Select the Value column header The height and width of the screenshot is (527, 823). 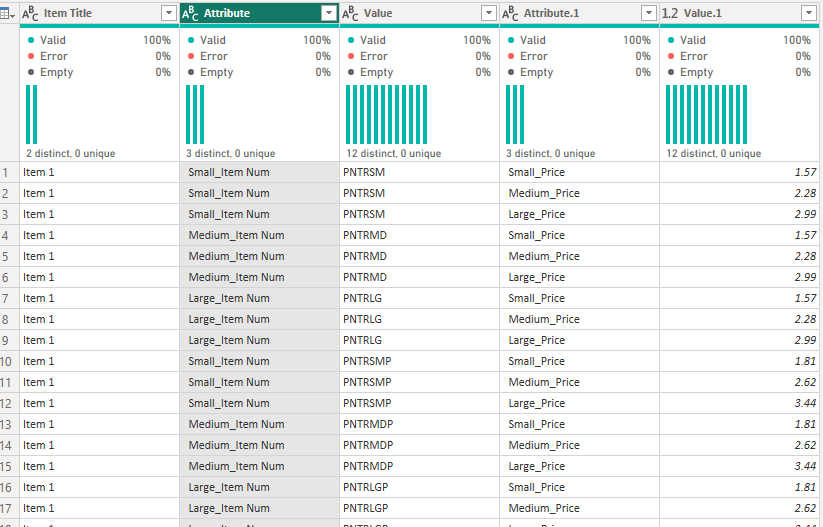[x=419, y=13]
